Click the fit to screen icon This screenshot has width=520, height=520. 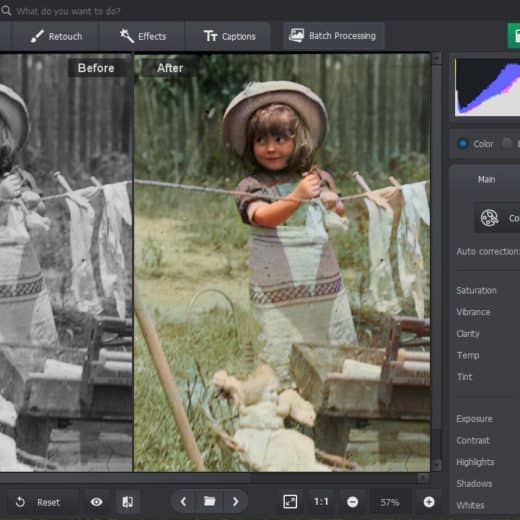coord(290,502)
